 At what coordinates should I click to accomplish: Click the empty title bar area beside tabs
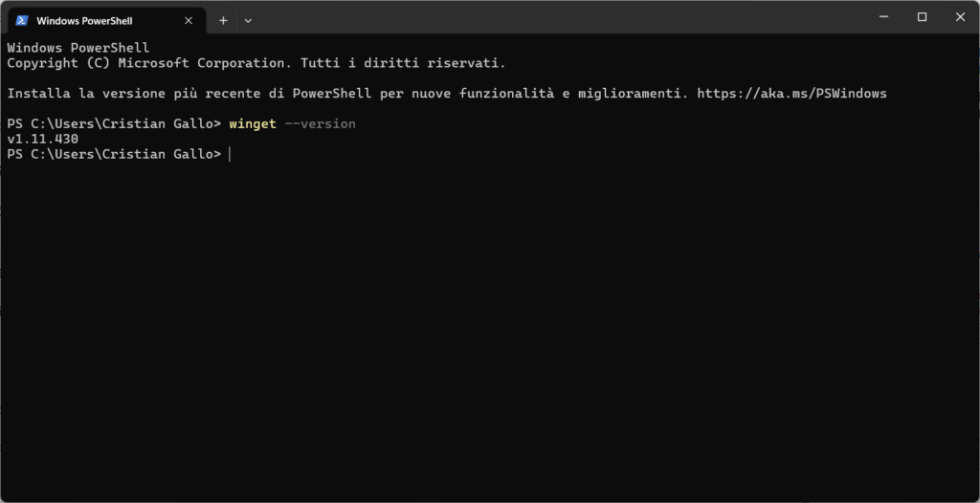[x=555, y=19]
